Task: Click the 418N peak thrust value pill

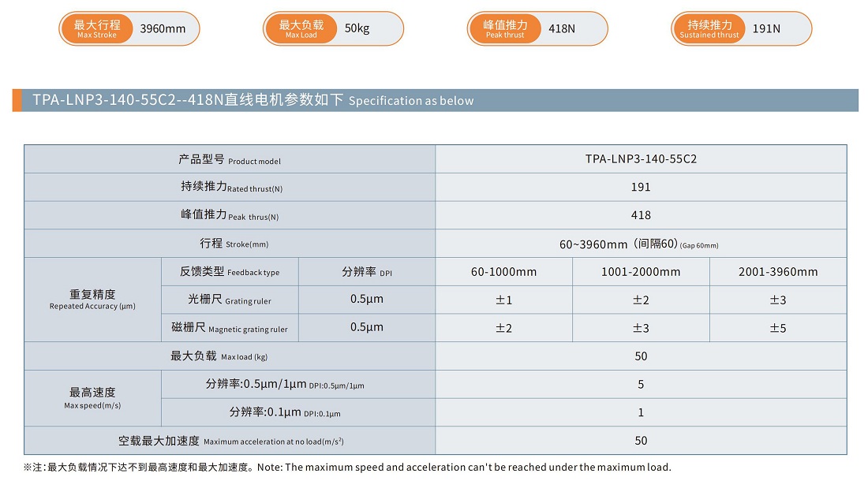Action: click(x=562, y=29)
